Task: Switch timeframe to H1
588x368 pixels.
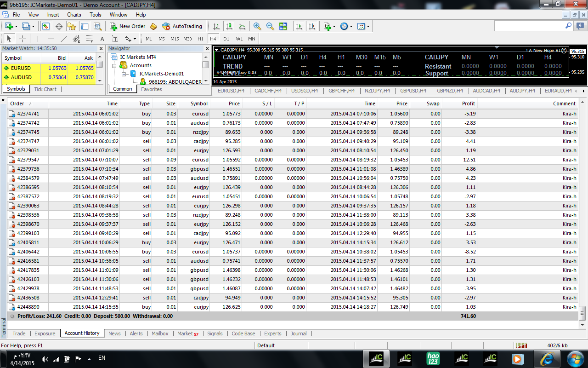Action: 200,39
